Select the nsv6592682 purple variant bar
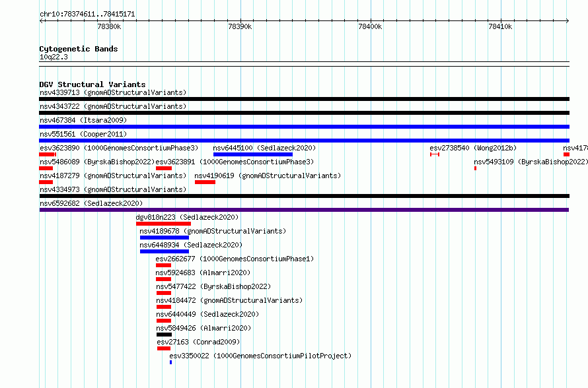Image resolution: width=588 pixels, height=388 pixels. 304,210
